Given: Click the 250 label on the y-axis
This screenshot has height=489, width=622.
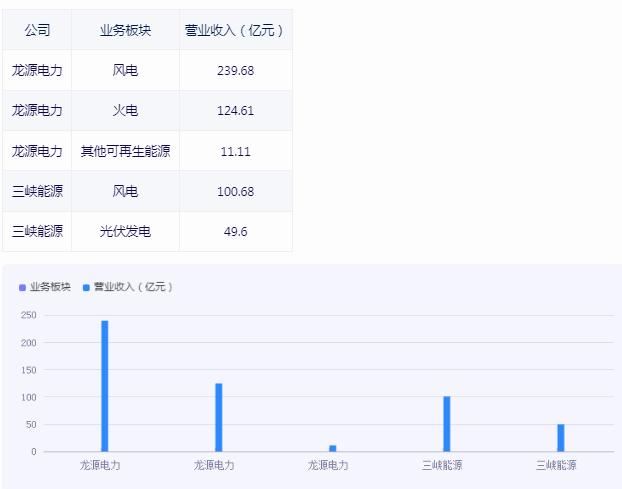Looking at the screenshot, I should click(28, 315).
